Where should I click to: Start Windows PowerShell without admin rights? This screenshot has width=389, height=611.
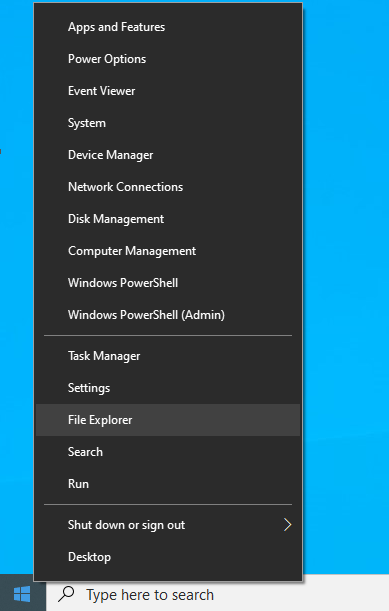[x=168, y=283]
